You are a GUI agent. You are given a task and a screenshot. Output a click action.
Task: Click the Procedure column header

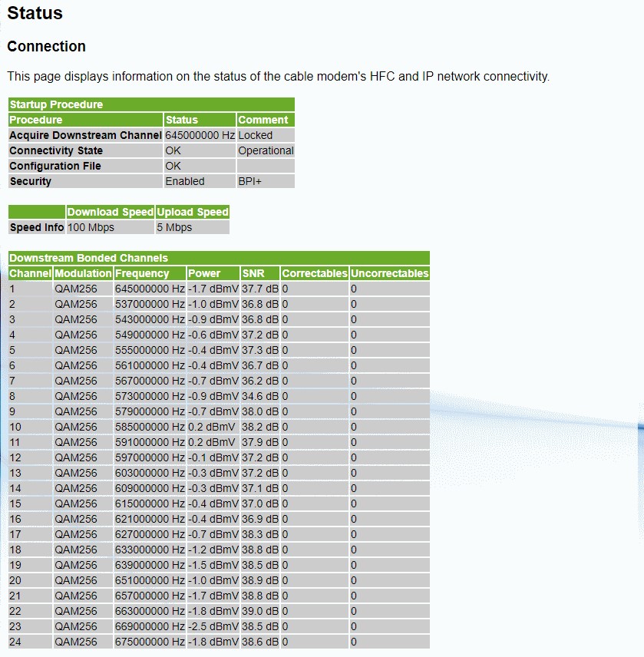click(35, 120)
